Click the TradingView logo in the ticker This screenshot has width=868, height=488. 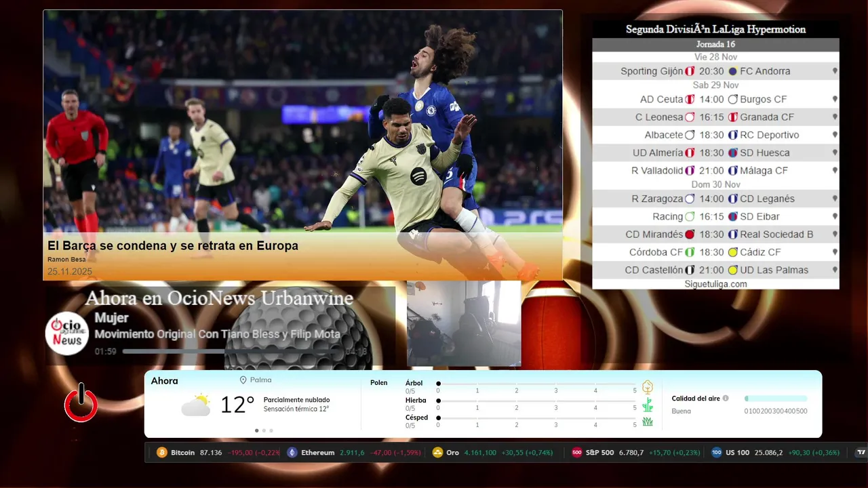click(x=862, y=453)
